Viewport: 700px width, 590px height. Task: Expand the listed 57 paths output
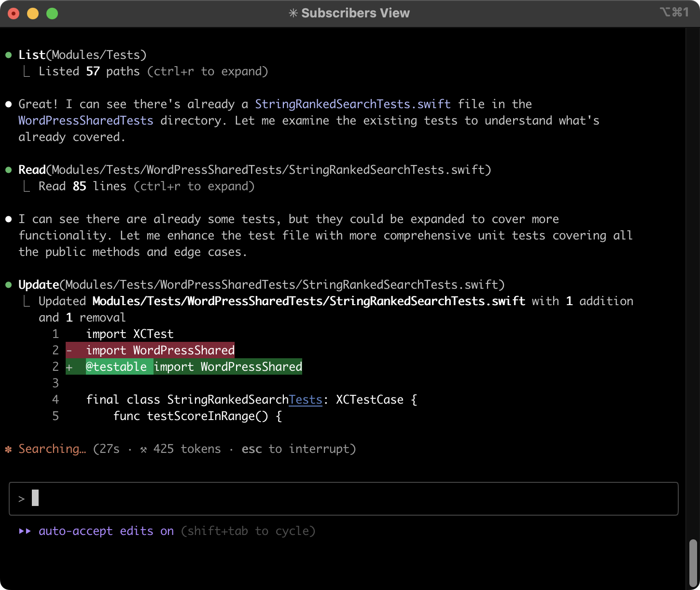pyautogui.click(x=154, y=71)
